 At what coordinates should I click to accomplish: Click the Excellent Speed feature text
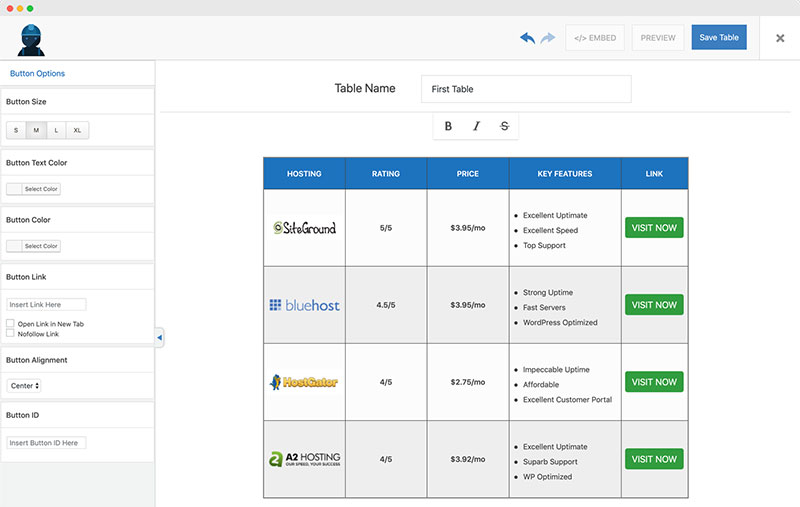point(551,230)
